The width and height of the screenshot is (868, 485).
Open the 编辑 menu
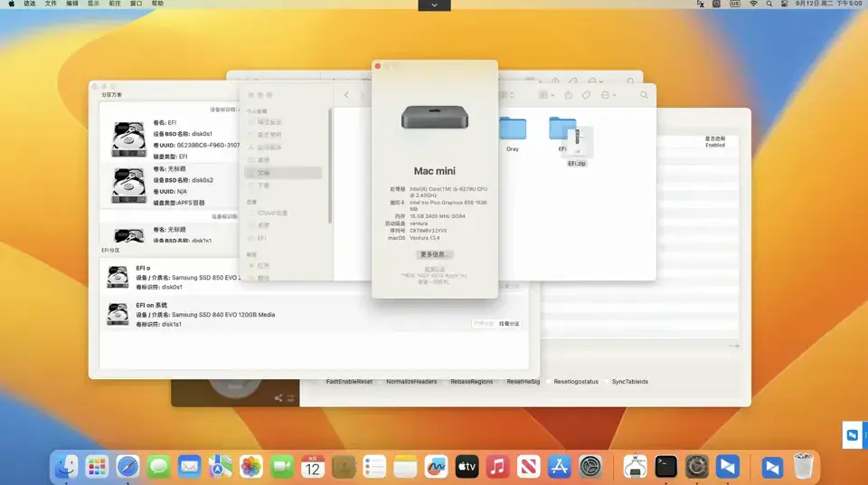coord(72,4)
